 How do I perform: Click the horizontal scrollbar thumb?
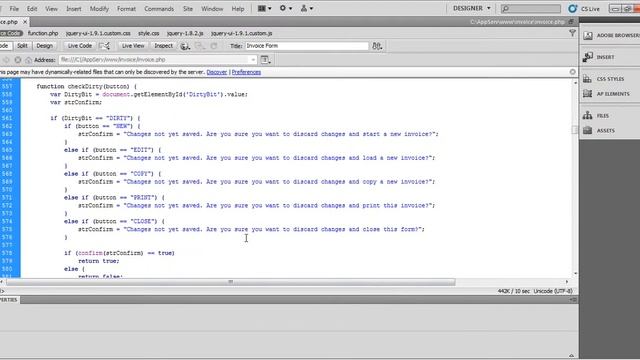click(x=231, y=282)
